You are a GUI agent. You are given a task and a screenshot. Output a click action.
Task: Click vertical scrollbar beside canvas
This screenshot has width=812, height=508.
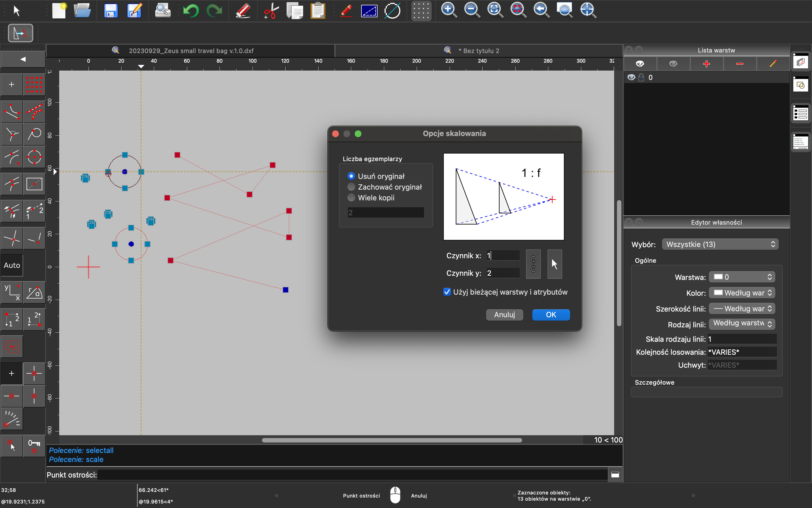point(619,263)
